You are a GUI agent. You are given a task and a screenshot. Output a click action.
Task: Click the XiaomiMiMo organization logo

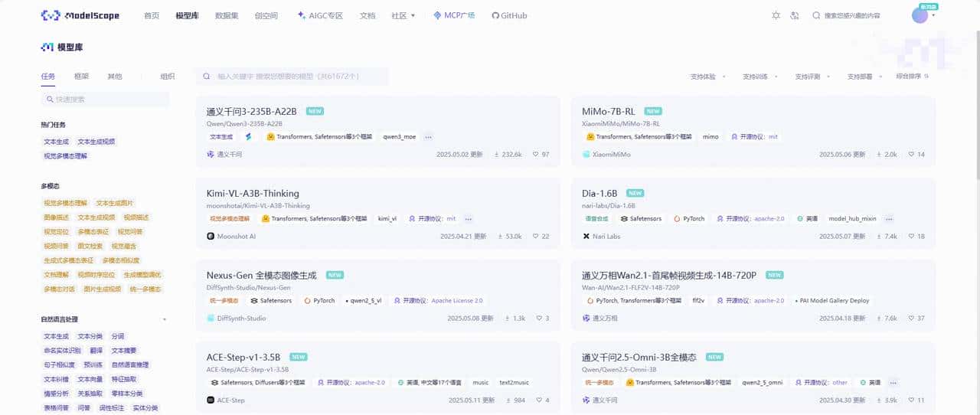tap(586, 155)
